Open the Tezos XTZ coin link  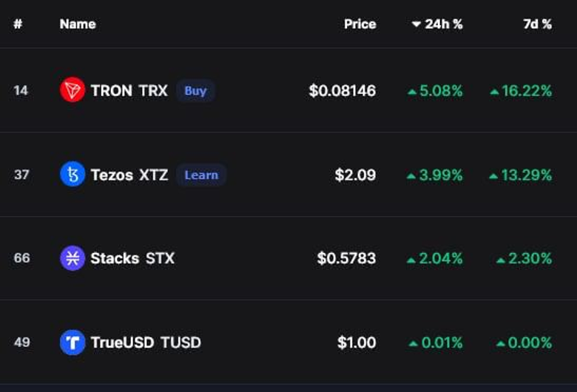[129, 175]
